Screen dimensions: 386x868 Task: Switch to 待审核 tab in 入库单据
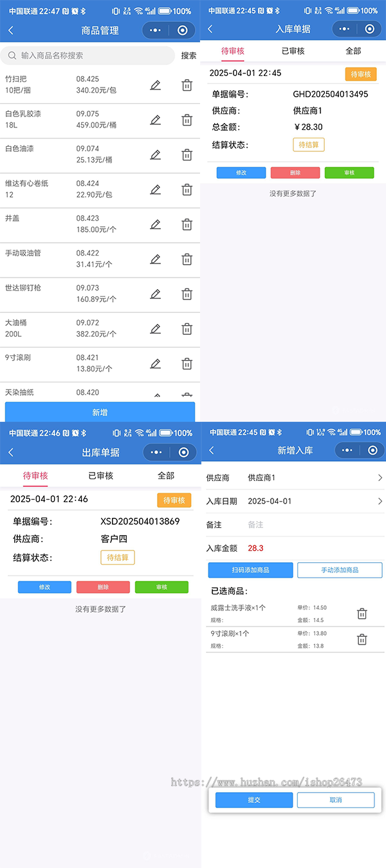[233, 51]
